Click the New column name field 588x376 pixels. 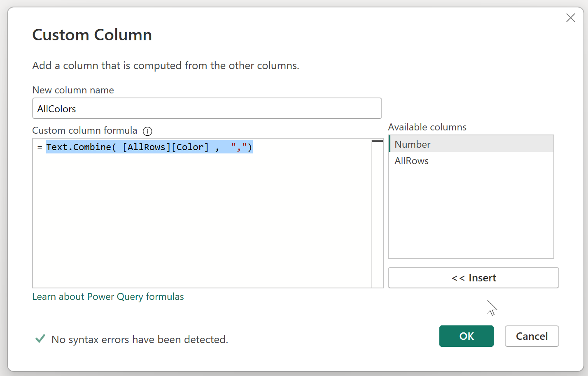point(207,108)
